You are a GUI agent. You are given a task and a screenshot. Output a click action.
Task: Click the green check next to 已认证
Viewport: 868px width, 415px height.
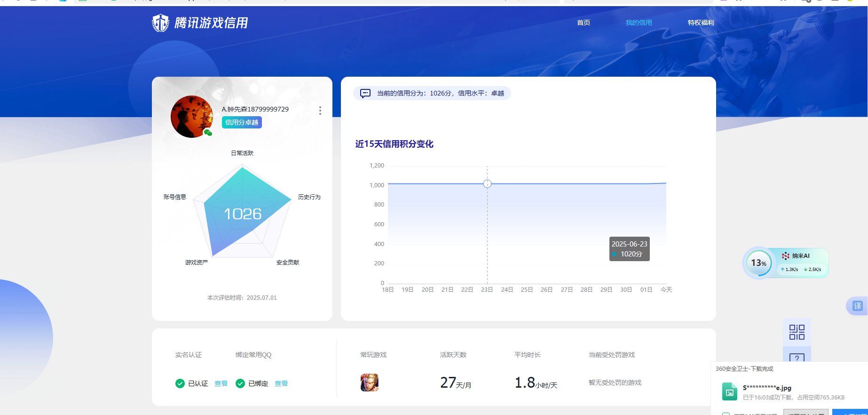click(x=180, y=383)
